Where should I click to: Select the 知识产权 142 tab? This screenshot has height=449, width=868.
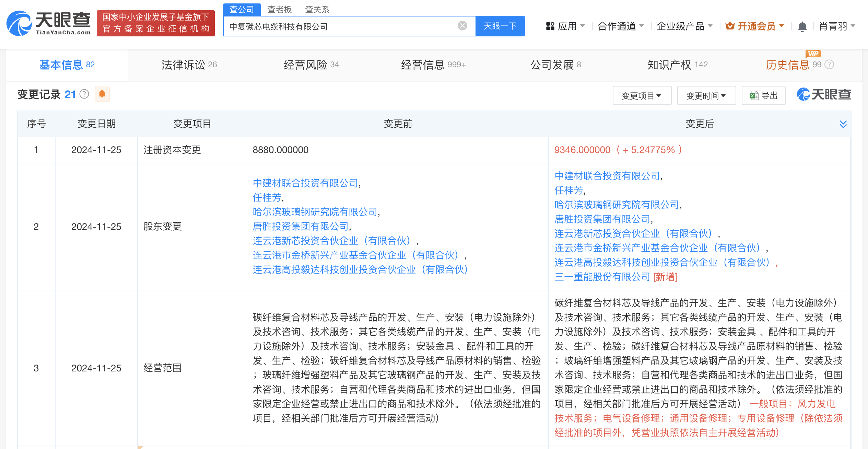677,65
